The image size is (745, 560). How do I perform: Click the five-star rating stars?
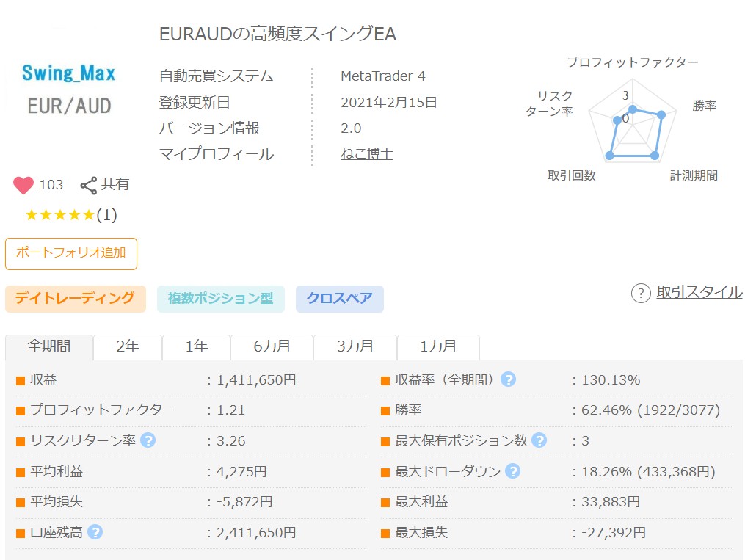60,215
